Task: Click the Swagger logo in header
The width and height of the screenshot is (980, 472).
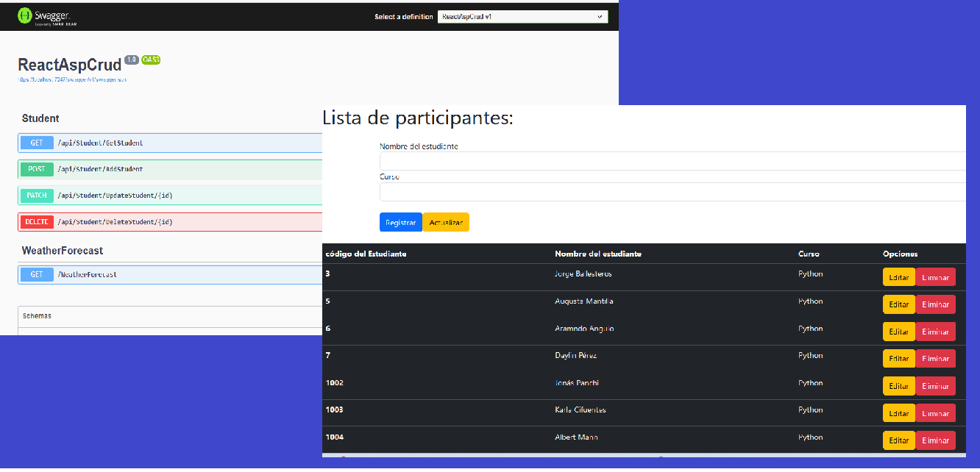Action: tap(47, 15)
